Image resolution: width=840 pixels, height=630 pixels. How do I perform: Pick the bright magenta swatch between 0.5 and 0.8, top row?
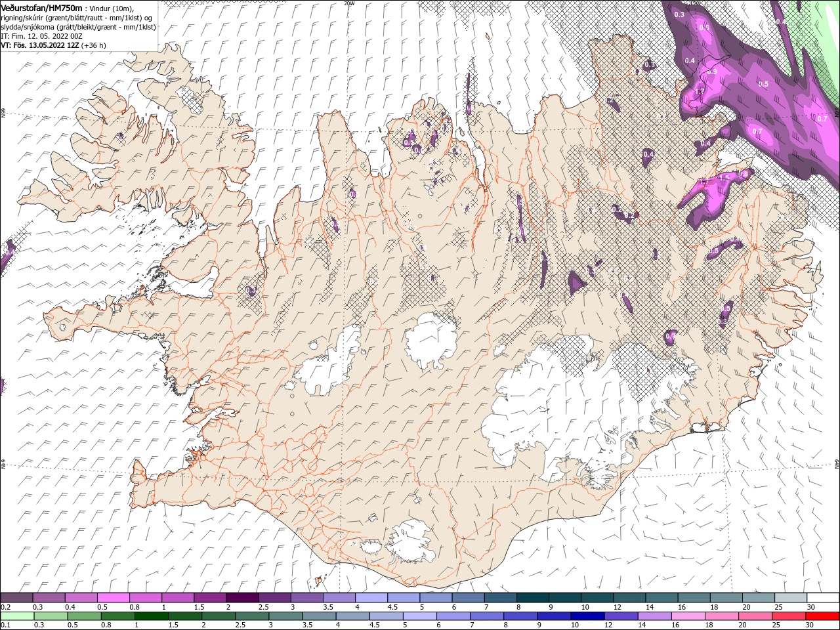pos(114,598)
